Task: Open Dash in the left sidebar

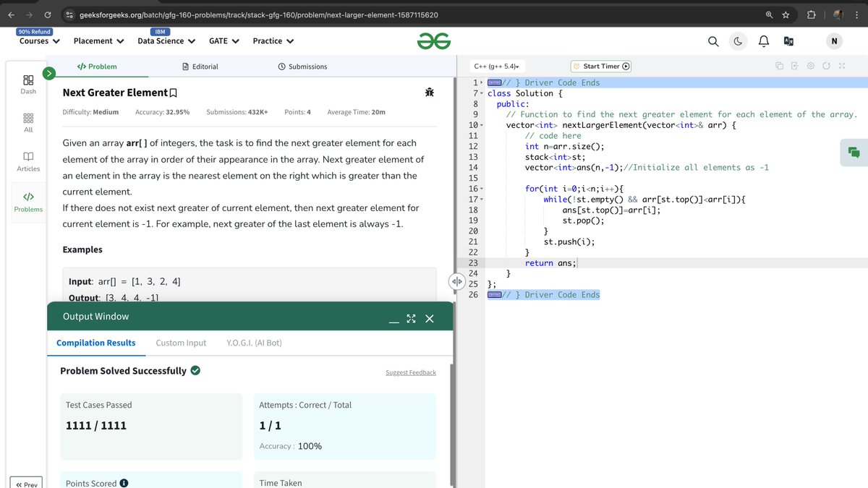Action: click(x=28, y=84)
